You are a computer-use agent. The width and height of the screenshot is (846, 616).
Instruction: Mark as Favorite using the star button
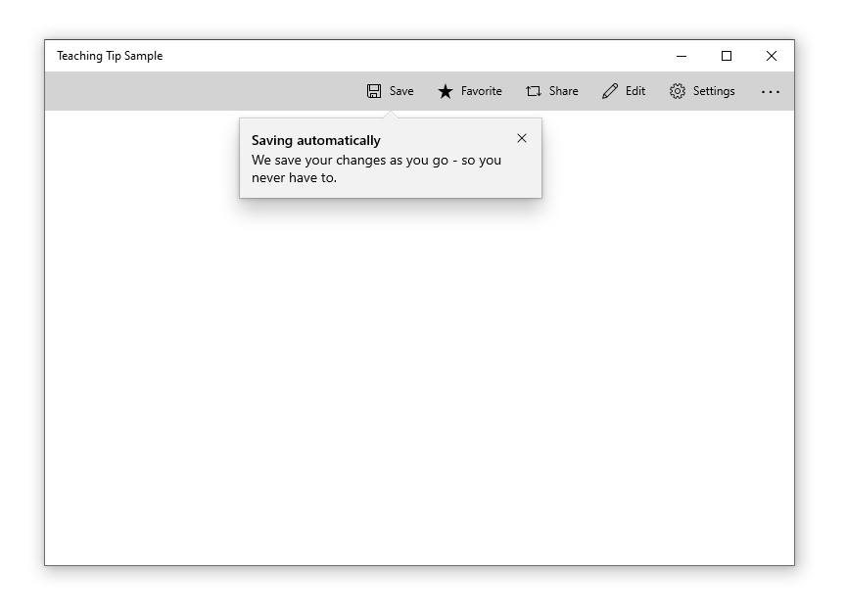(469, 91)
